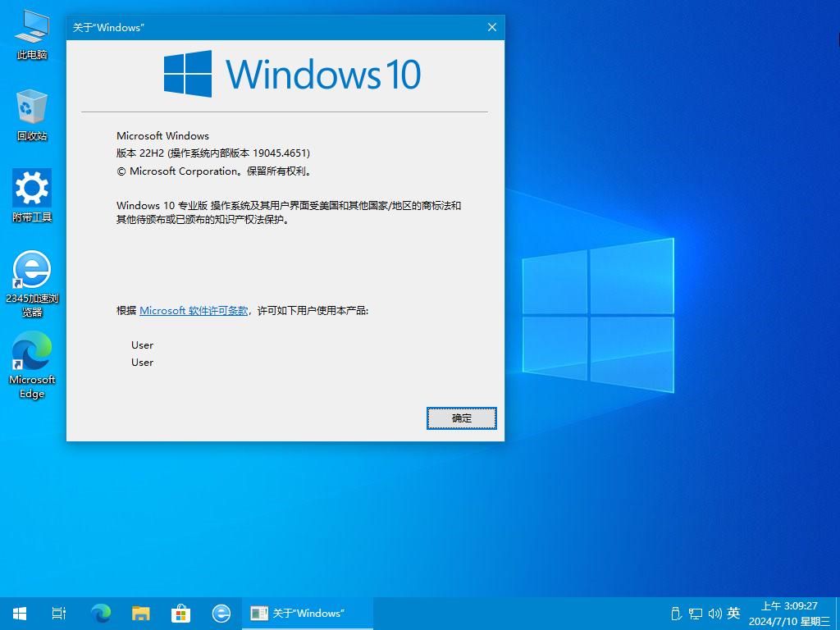Select the 回收站 recycle bin icon
Image resolution: width=840 pixels, height=630 pixels.
32,115
